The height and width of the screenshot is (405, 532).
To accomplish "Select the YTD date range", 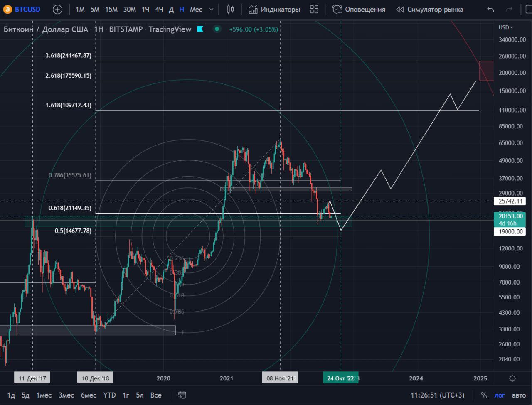I will 109,395.
